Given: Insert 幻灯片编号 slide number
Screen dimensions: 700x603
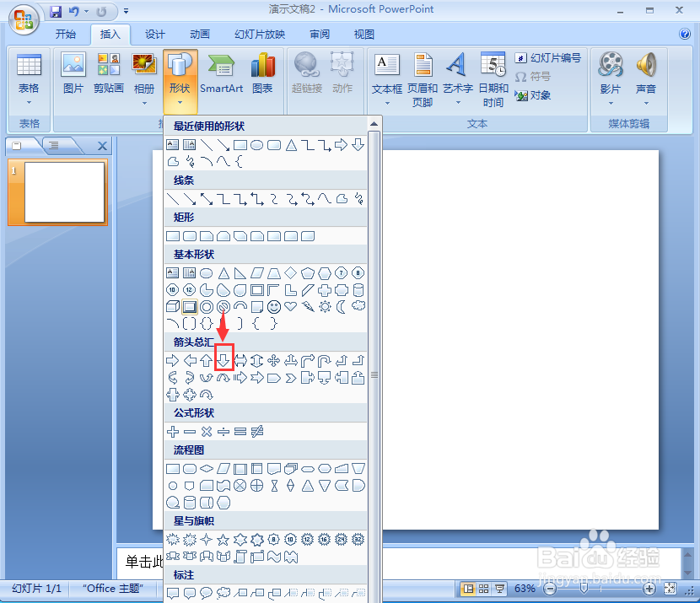Looking at the screenshot, I should (547, 58).
